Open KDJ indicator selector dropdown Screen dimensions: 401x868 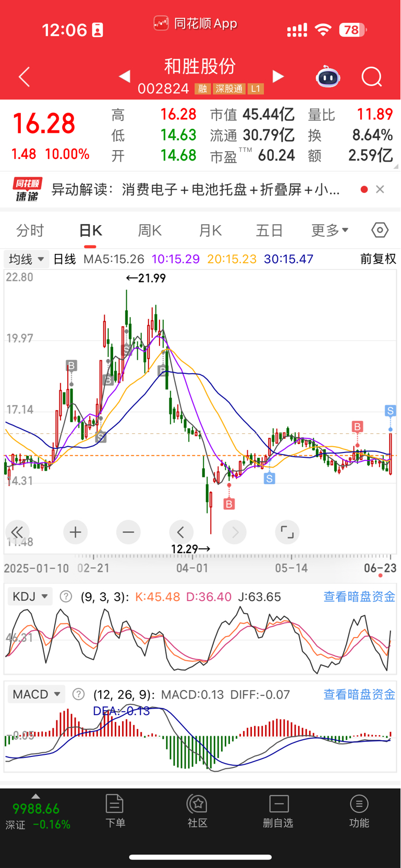pos(30,596)
